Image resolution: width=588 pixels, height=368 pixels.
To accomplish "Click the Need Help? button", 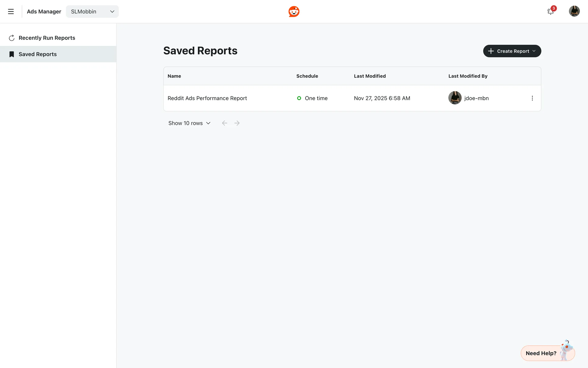I will click(541, 353).
